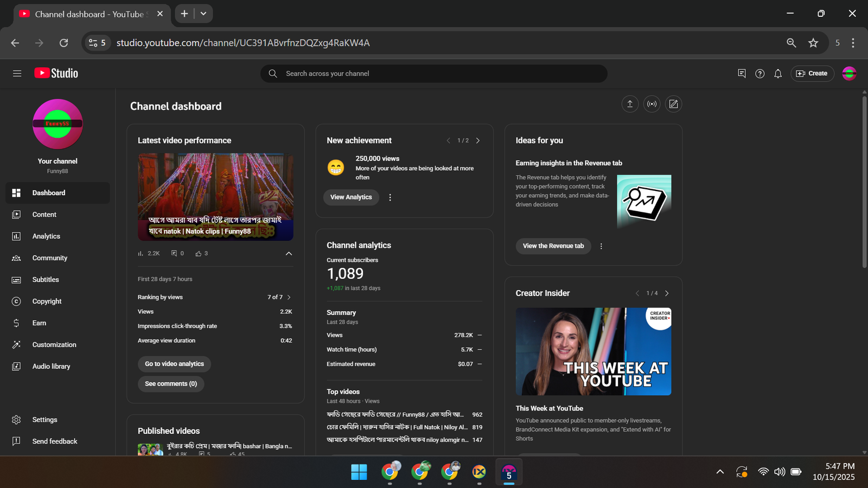
Task: Click the upload videos arrow icon
Action: [x=630, y=104]
